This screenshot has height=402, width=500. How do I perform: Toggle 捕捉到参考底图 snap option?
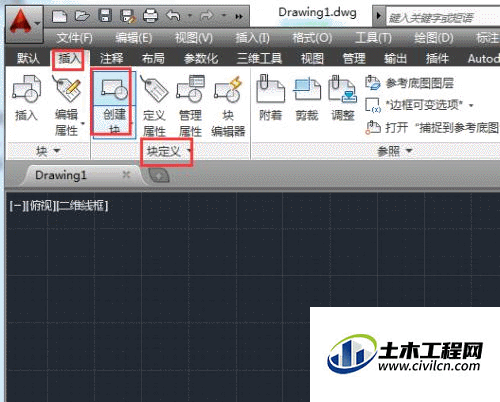(x=432, y=127)
